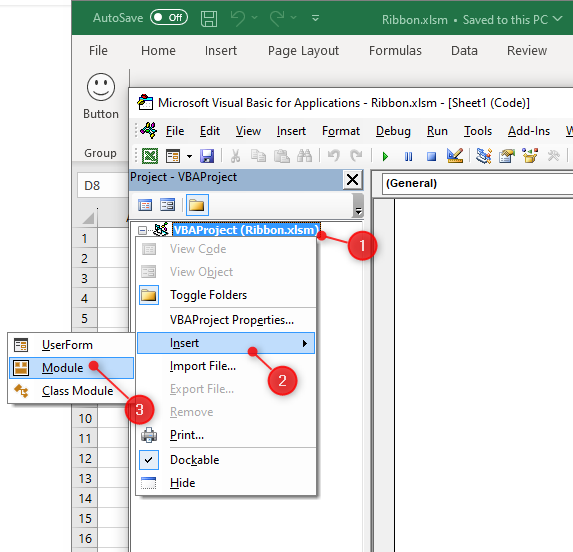This screenshot has height=552, width=573.
Task: Open the (General) object dropdown
Action: [x=477, y=183]
